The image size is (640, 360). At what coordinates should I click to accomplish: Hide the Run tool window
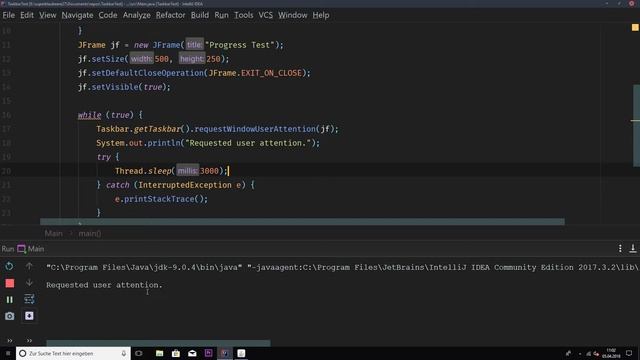coord(633,248)
